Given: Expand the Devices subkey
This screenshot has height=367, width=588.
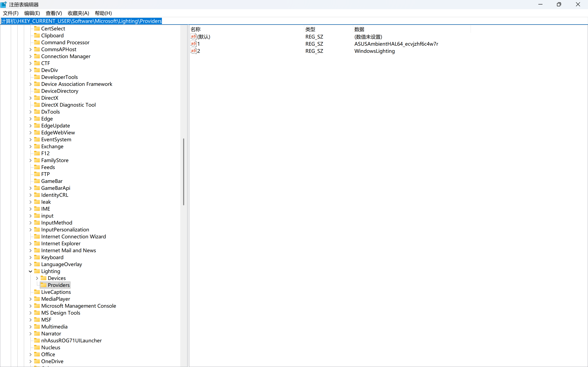Looking at the screenshot, I should coord(37,278).
